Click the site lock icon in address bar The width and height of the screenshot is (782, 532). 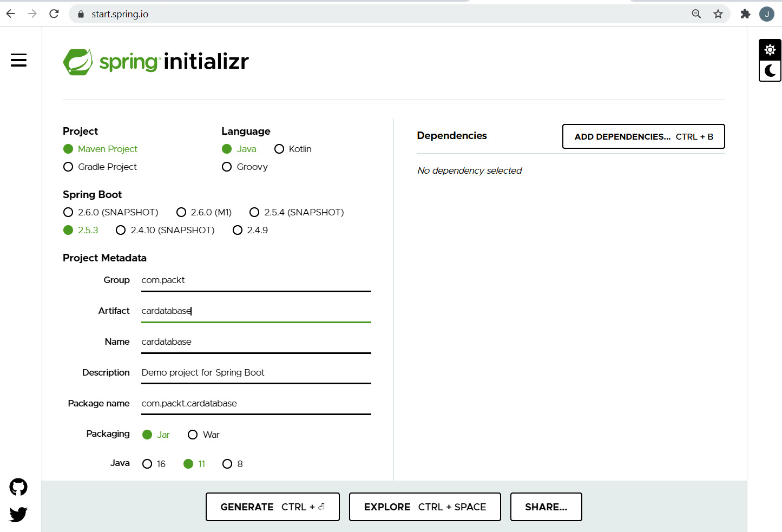(x=81, y=14)
